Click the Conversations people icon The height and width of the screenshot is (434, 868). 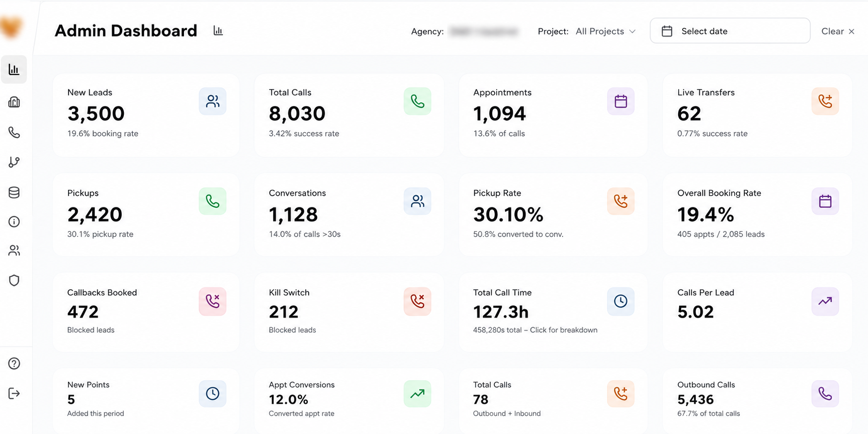[x=417, y=201]
